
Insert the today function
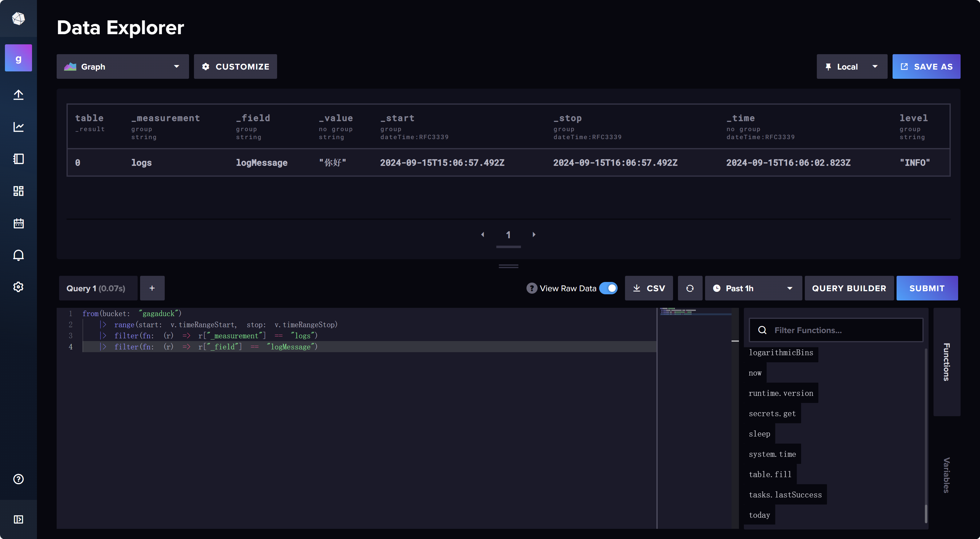click(x=759, y=515)
